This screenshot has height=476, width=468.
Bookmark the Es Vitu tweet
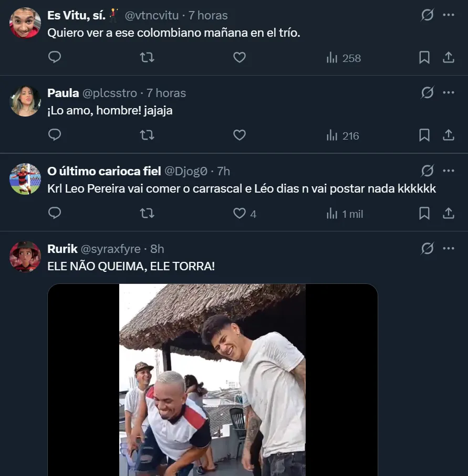(x=424, y=58)
